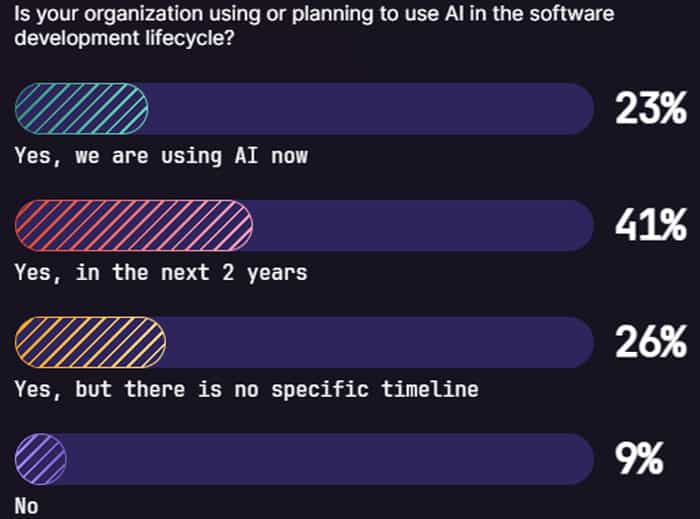Select the 9% percentage value
Image resolution: width=700 pixels, height=519 pixels.
(x=639, y=459)
